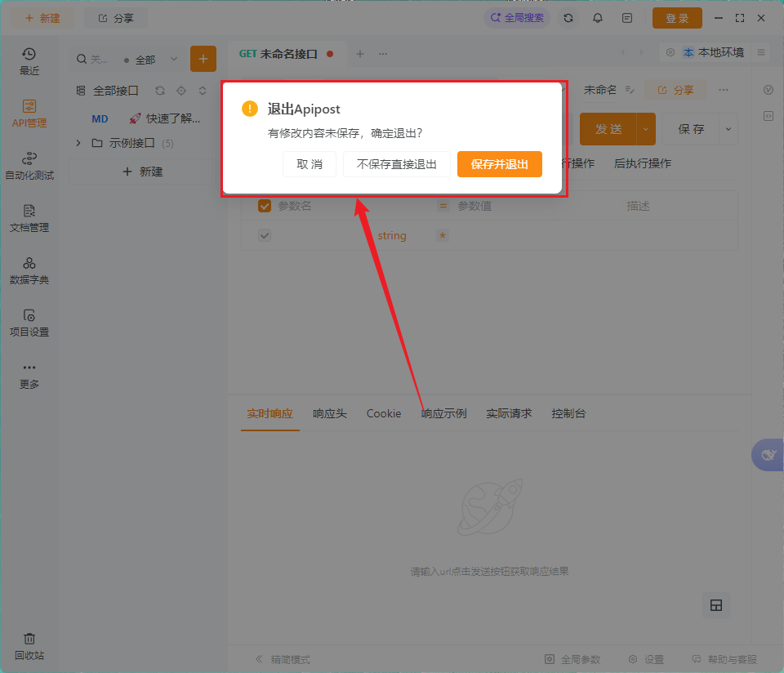
Task: Open 全局参数 in bottom bar
Action: 572,659
